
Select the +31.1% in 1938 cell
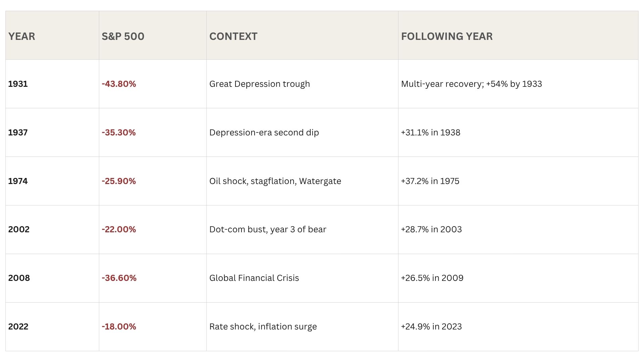(x=430, y=132)
